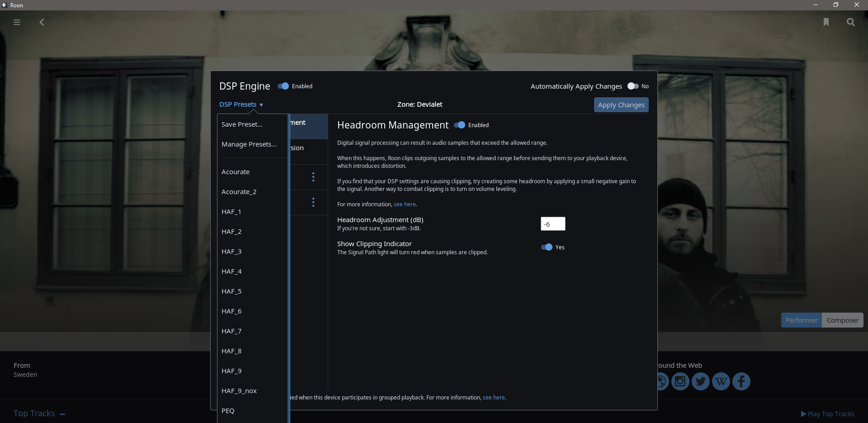This screenshot has height=423, width=868.
Task: Open the grouped playback 'see here' link
Action: (494, 398)
